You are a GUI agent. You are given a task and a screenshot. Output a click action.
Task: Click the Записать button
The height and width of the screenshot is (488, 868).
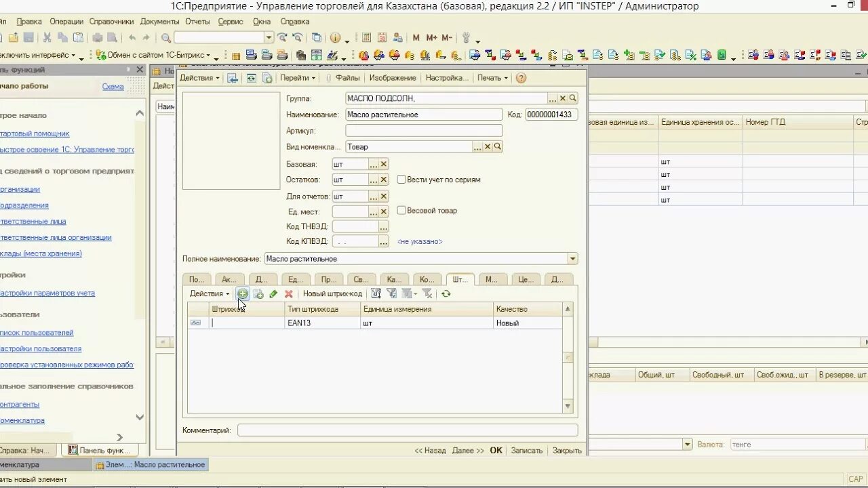click(527, 450)
